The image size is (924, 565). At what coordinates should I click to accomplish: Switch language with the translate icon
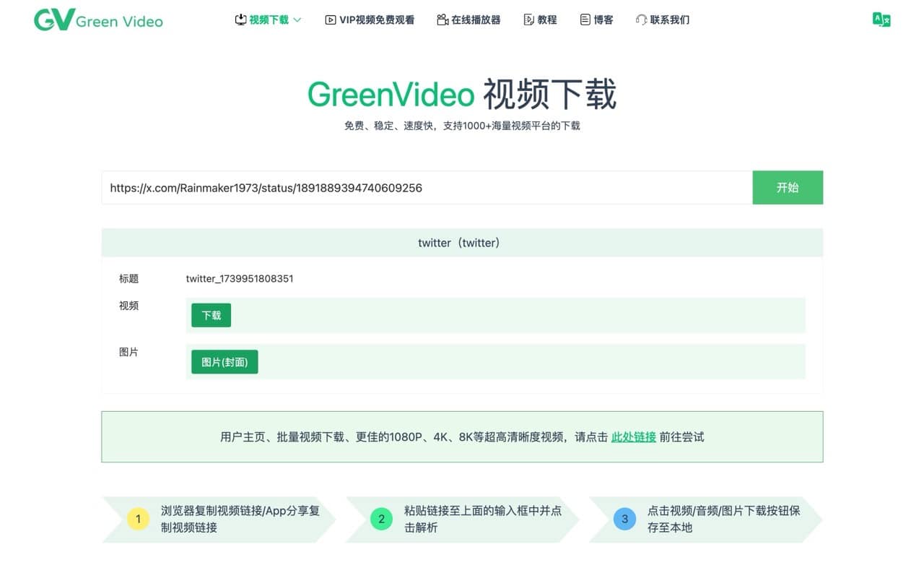pos(881,20)
